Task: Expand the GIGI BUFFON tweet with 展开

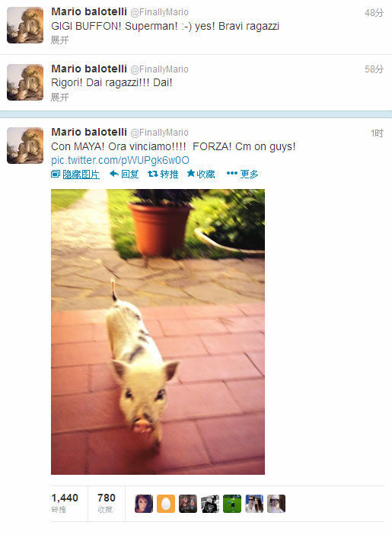Action: tap(59, 40)
